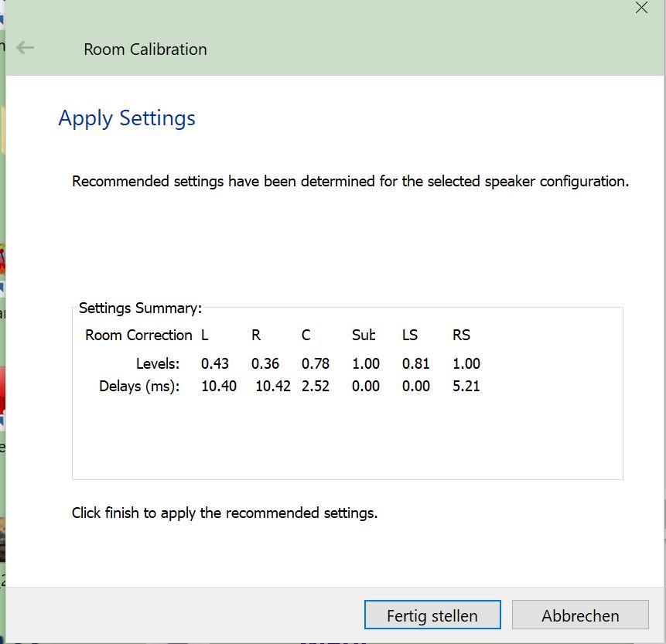Click the 'Recommended settings have been determined' text
This screenshot has width=666, height=644.
350,181
